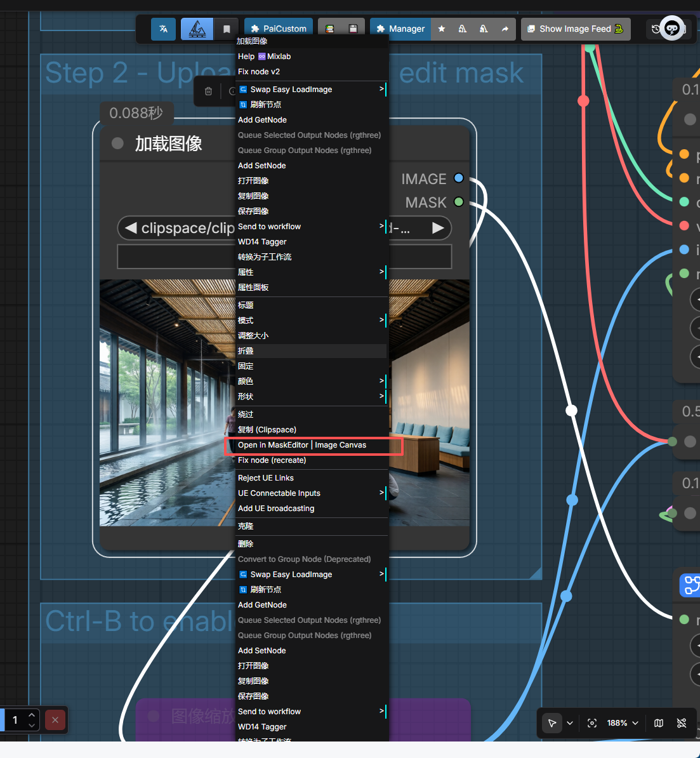Expand the 颜色 color submenu
The image size is (700, 758).
312,382
